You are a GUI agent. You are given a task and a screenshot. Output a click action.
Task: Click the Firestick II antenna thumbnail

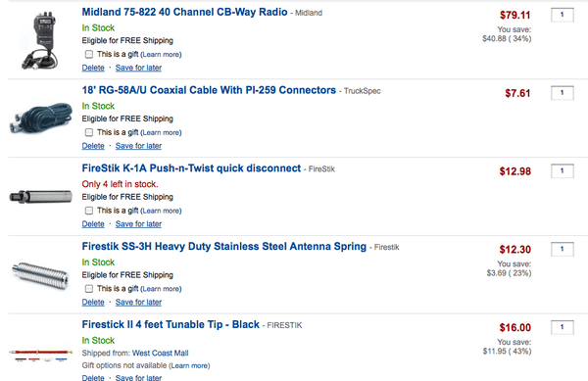[40, 355]
